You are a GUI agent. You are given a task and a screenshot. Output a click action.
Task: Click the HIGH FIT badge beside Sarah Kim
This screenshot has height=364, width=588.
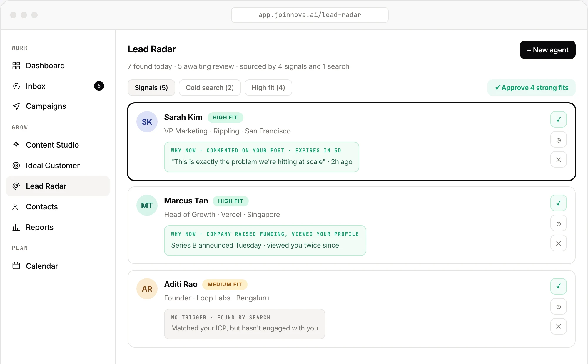click(225, 118)
